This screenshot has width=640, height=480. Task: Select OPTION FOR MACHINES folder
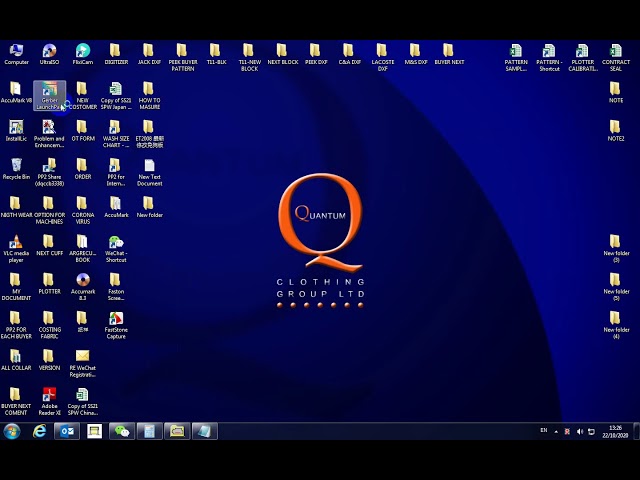[49, 210]
